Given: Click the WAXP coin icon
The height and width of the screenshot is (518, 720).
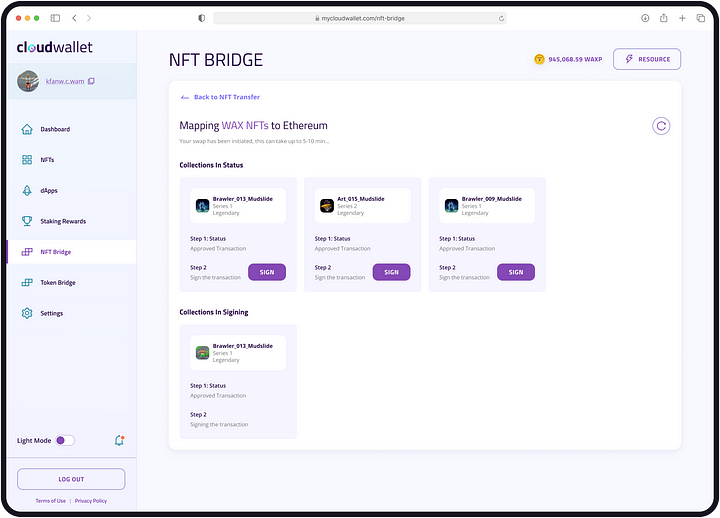Looking at the screenshot, I should [540, 59].
